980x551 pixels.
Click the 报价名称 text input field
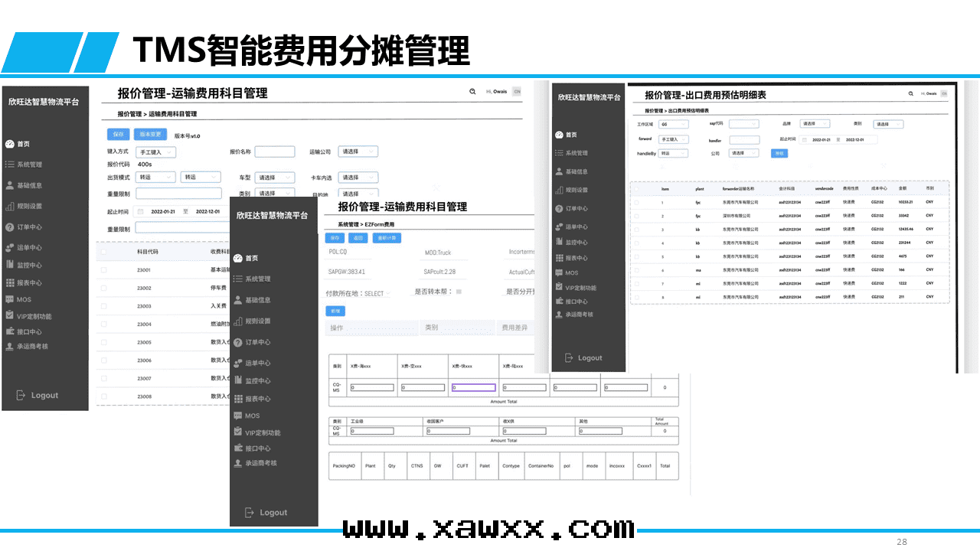pos(274,152)
